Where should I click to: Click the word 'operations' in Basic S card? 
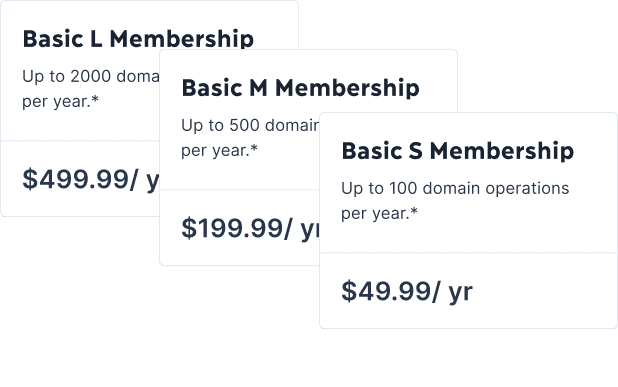pos(527,189)
